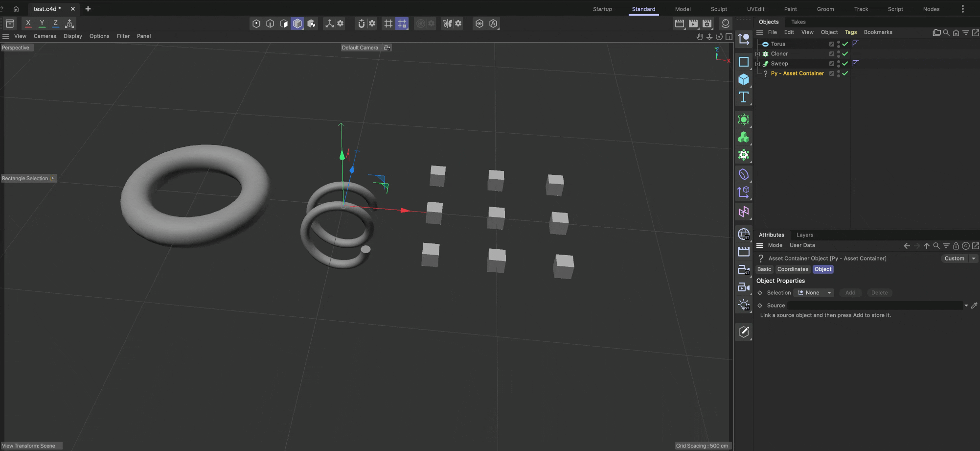Open the Selection None dropdown
The width and height of the screenshot is (980, 451).
pos(814,293)
